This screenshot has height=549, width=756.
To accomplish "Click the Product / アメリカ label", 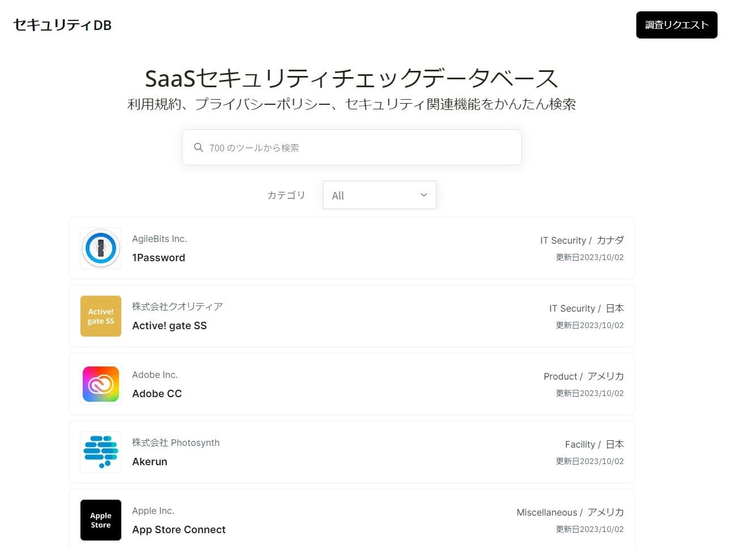I will pyautogui.click(x=584, y=376).
